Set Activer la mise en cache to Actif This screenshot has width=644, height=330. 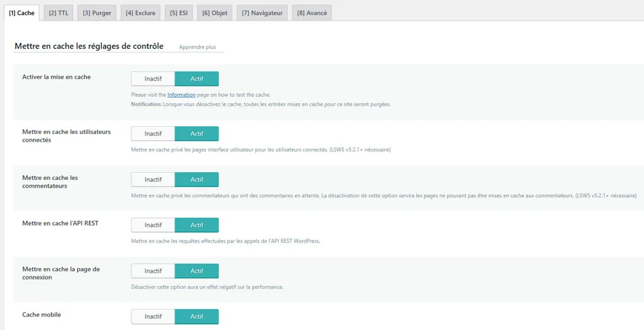point(196,79)
